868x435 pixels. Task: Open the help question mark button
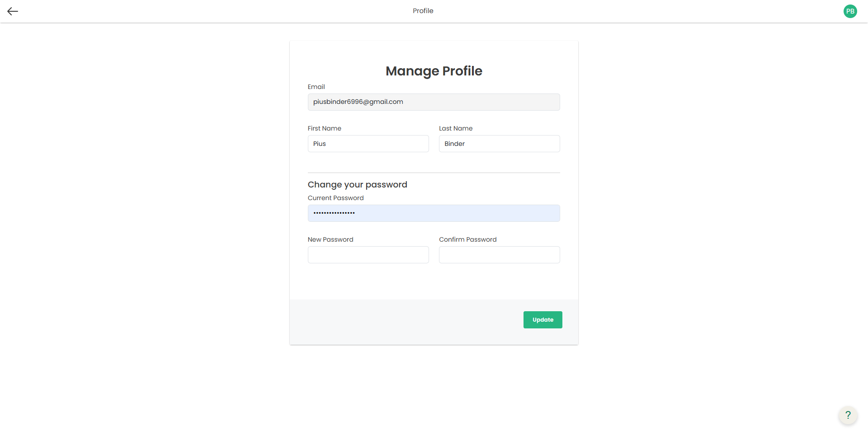848,415
